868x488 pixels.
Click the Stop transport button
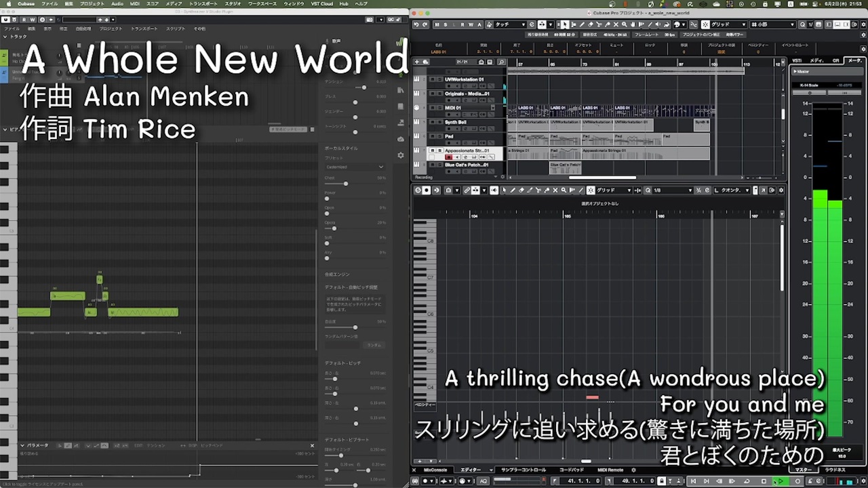pos(764,481)
